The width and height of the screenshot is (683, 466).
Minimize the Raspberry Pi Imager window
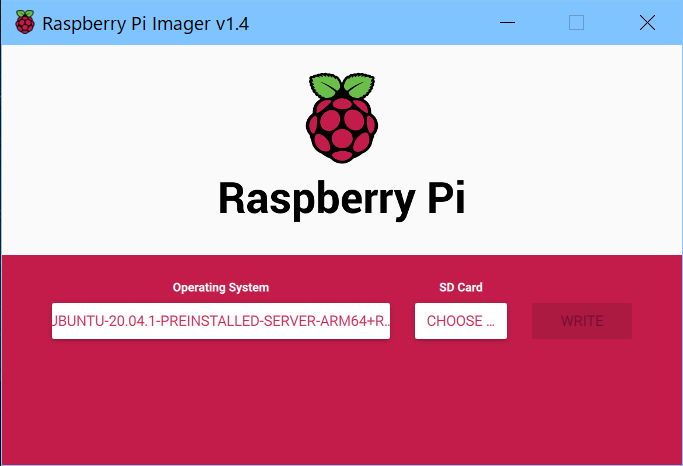point(507,22)
